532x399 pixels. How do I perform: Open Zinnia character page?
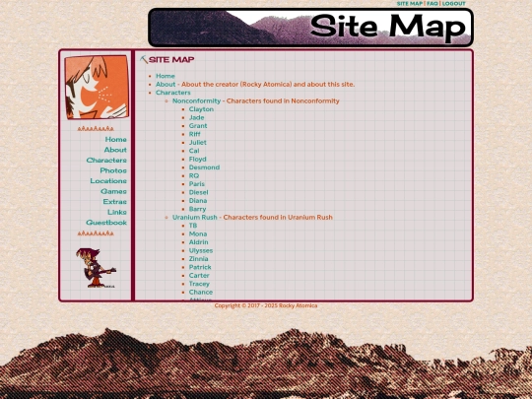pos(198,259)
